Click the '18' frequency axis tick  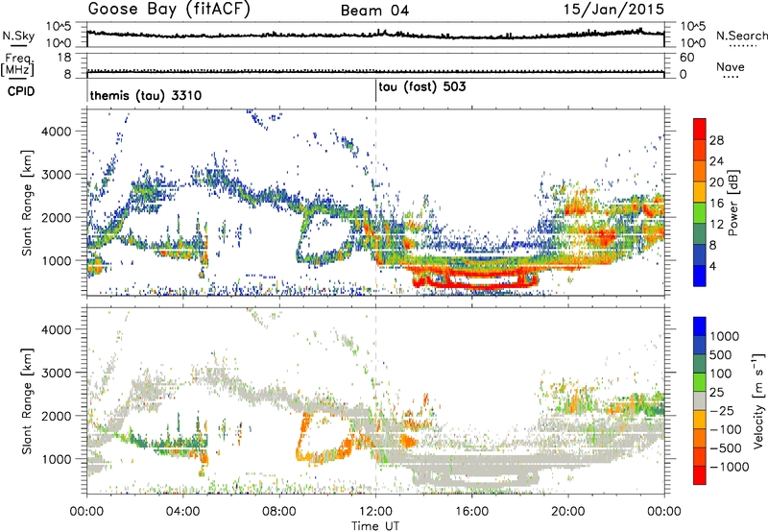pyautogui.click(x=64, y=58)
